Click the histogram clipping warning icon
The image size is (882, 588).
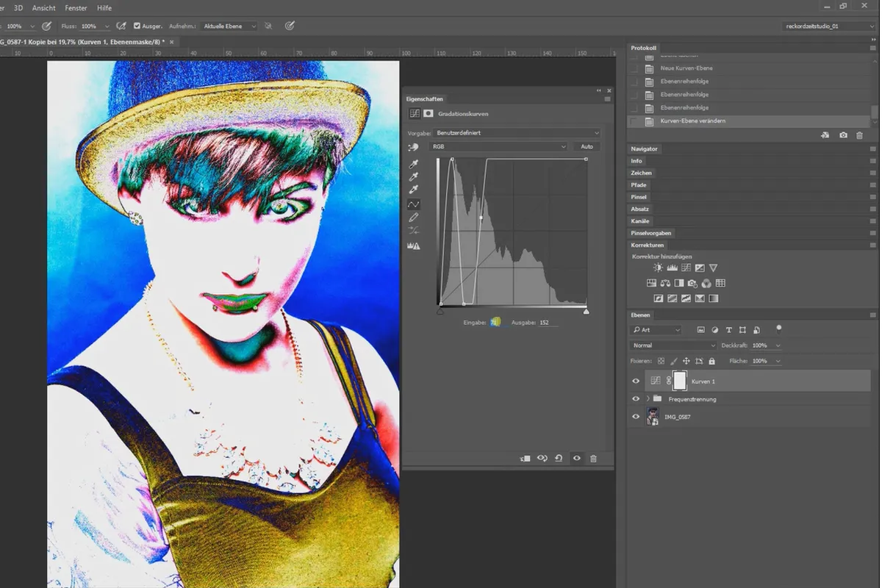click(x=414, y=246)
